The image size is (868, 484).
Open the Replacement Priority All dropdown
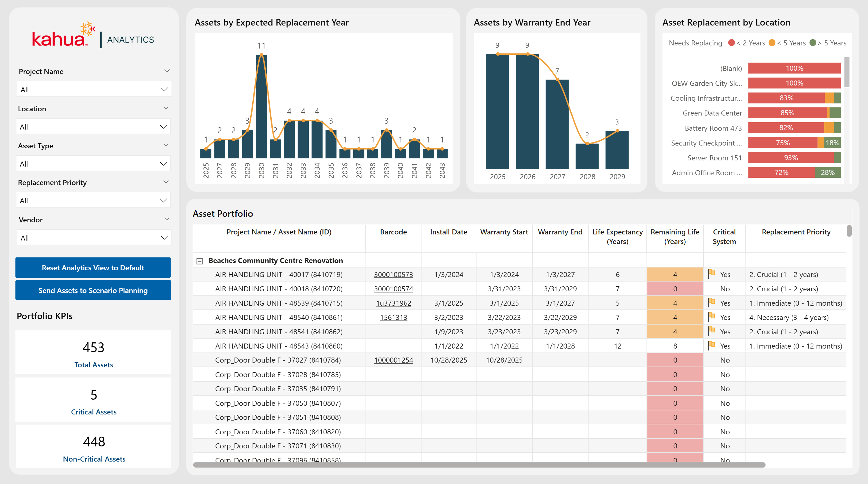93,200
